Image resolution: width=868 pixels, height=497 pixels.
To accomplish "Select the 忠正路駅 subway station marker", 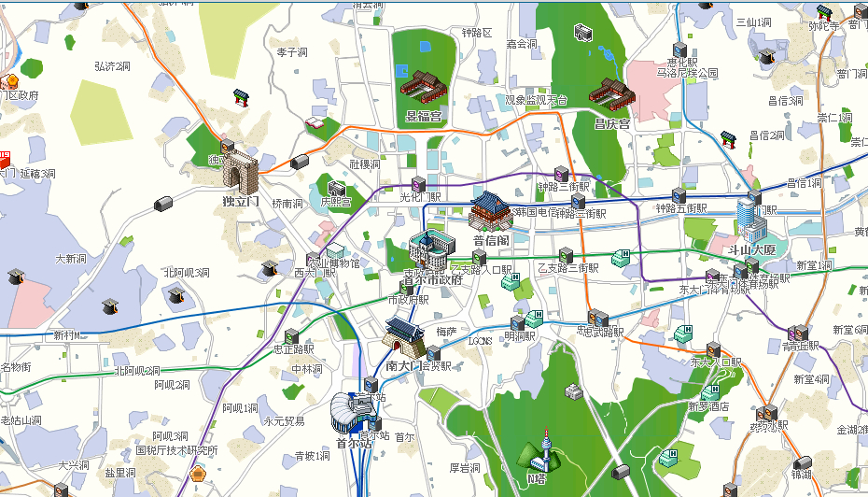I will point(291,336).
